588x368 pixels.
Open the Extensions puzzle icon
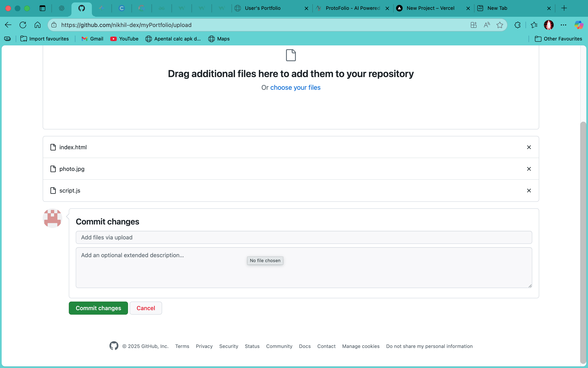coord(517,25)
